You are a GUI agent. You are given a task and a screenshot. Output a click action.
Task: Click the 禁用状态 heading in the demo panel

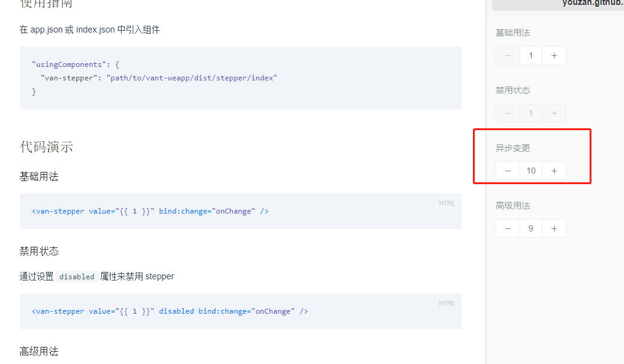pyautogui.click(x=513, y=90)
